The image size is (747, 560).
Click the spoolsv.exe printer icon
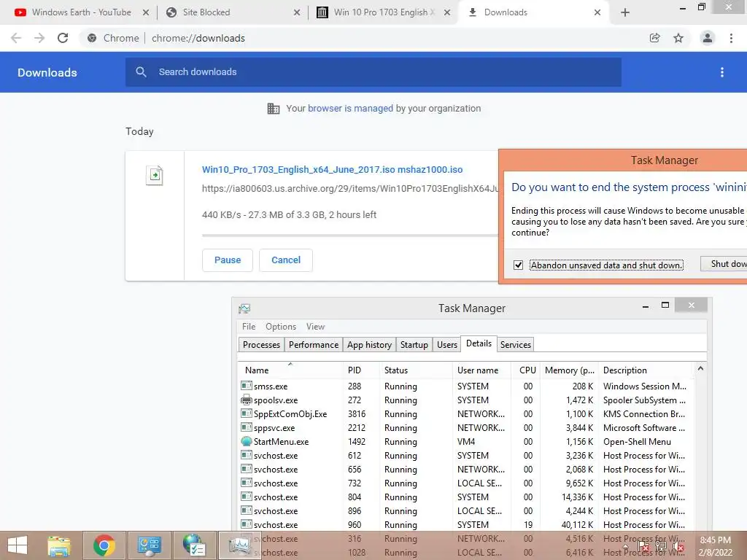tap(247, 400)
